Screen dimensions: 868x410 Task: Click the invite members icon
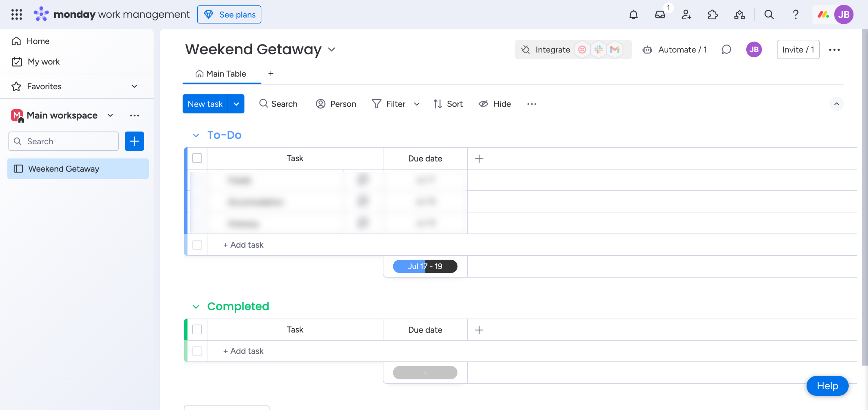coord(686,15)
